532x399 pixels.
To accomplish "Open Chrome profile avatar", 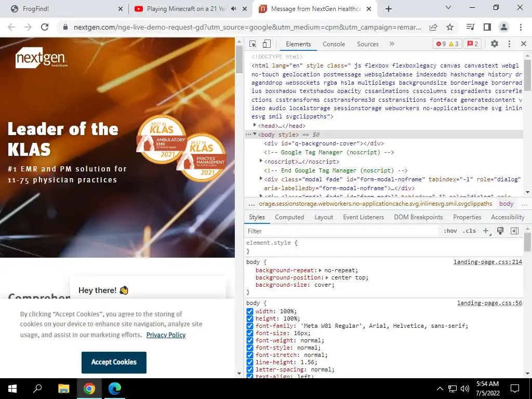I will tap(504, 27).
